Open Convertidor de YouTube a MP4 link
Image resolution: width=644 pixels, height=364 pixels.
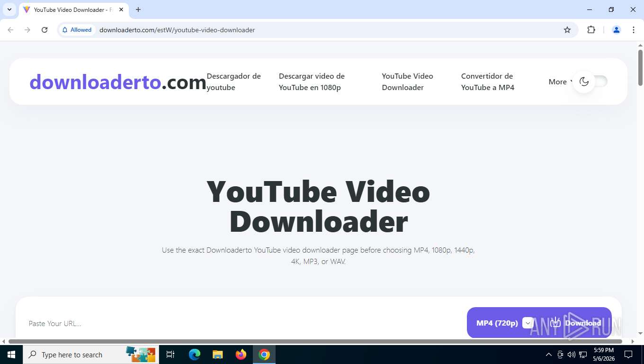tap(488, 82)
